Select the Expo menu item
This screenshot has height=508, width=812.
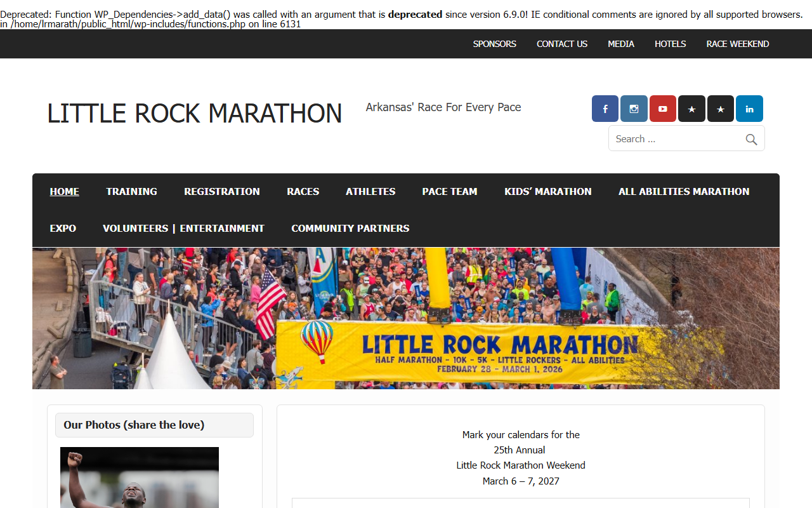tap(63, 228)
